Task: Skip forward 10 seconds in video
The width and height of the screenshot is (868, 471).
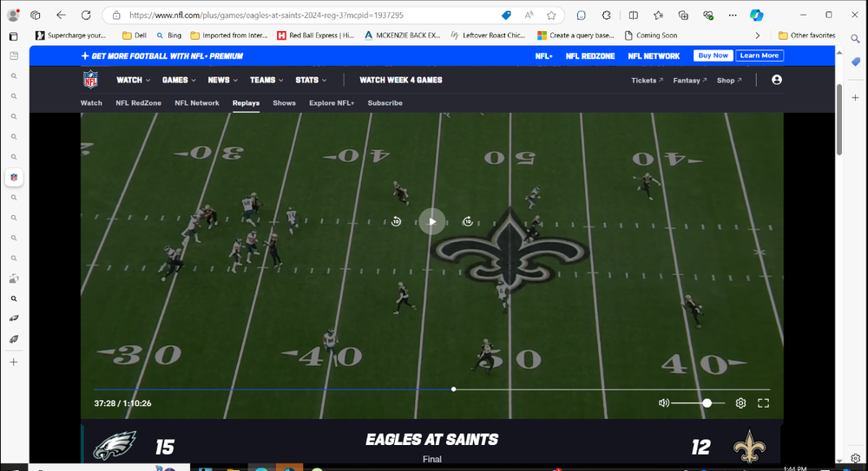Action: (x=468, y=221)
